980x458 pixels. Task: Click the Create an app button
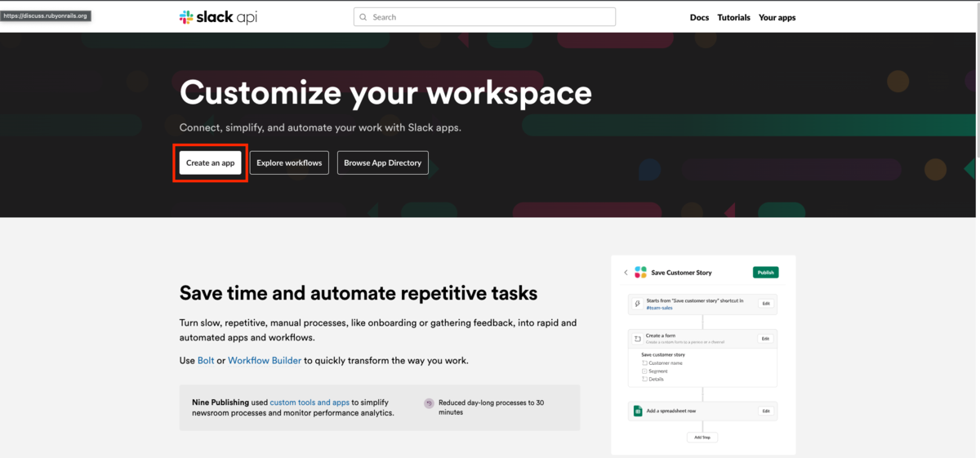pos(210,162)
